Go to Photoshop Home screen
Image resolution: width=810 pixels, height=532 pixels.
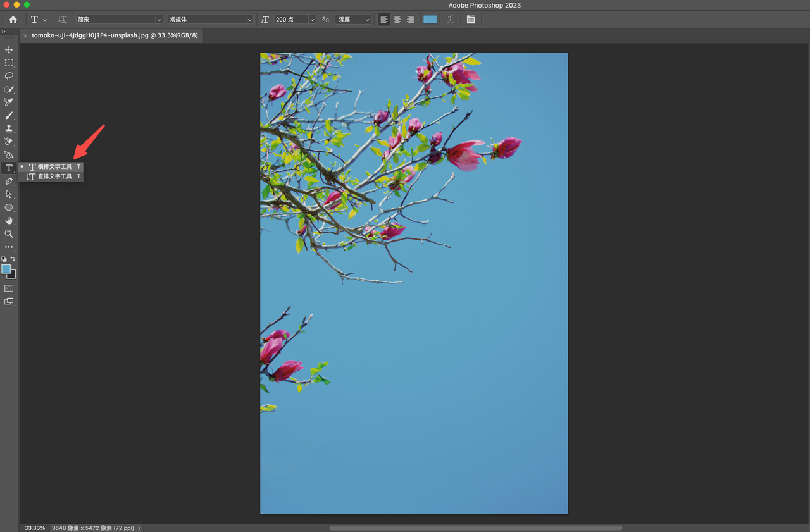13,20
